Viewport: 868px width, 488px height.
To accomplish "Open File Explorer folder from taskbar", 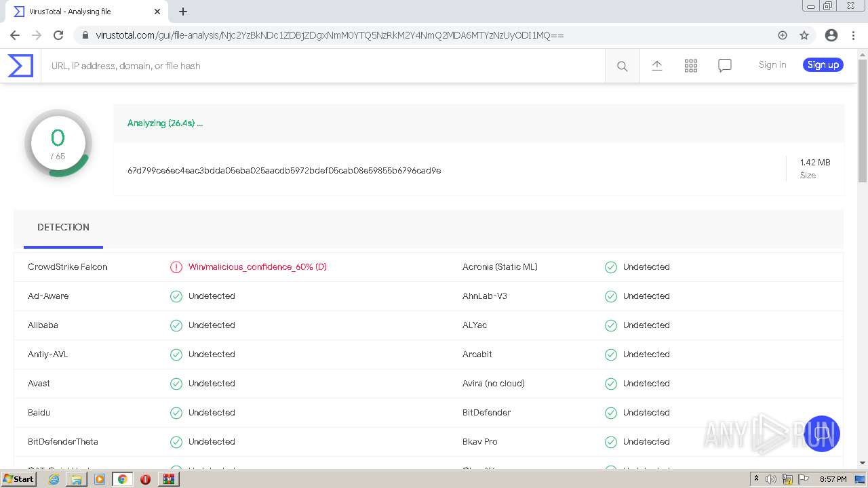I will point(77,479).
